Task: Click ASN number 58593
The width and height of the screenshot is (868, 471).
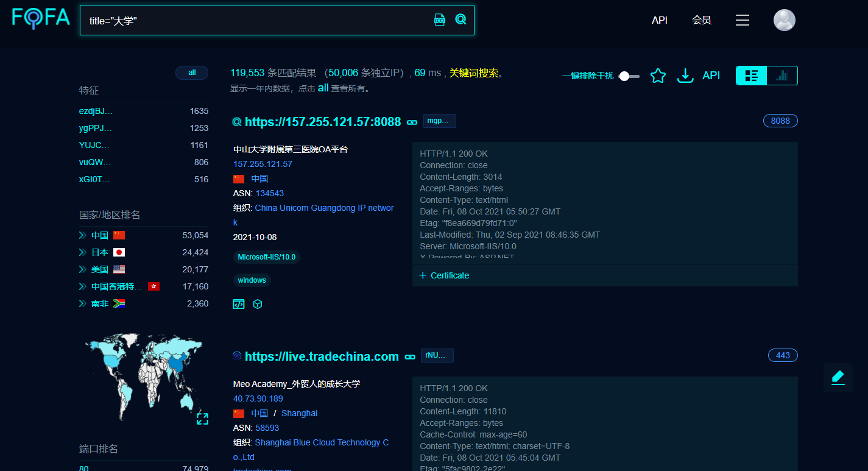Action: [267, 428]
